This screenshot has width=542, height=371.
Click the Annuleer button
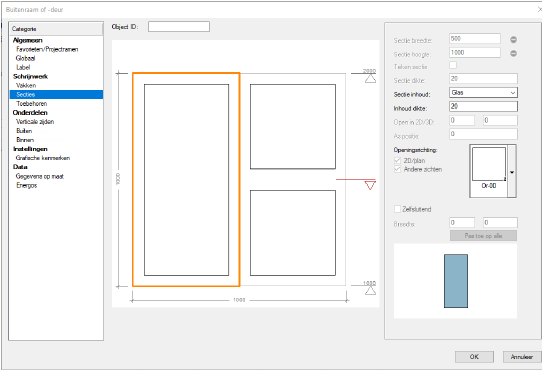pyautogui.click(x=522, y=357)
